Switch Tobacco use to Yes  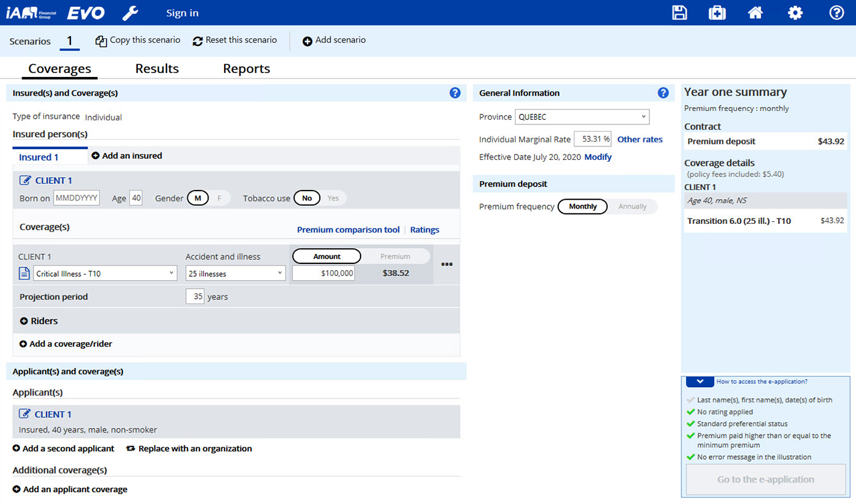(332, 198)
